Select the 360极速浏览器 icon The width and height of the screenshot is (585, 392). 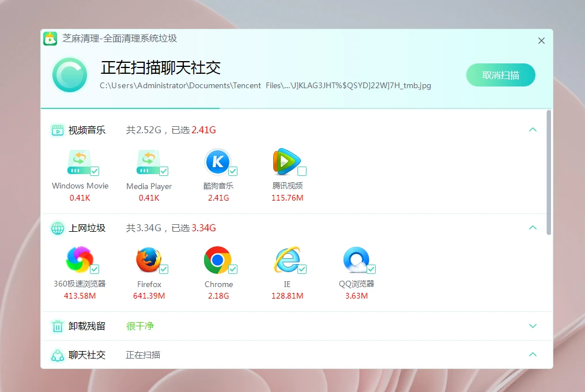pyautogui.click(x=79, y=260)
